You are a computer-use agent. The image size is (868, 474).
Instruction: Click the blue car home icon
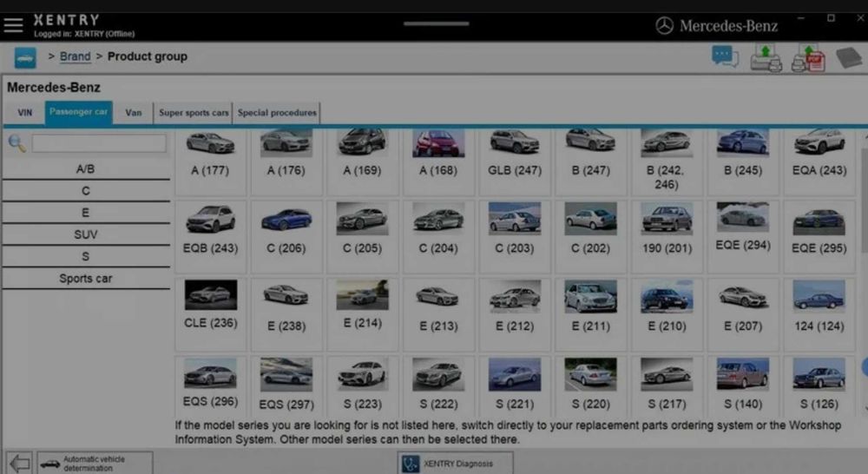(25, 57)
